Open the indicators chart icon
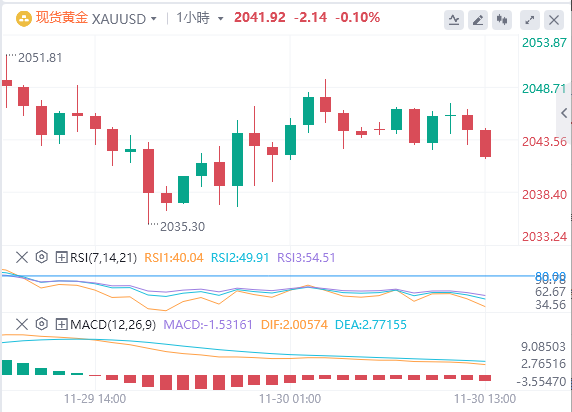Viewport: 572px width, 412px height. point(454,20)
